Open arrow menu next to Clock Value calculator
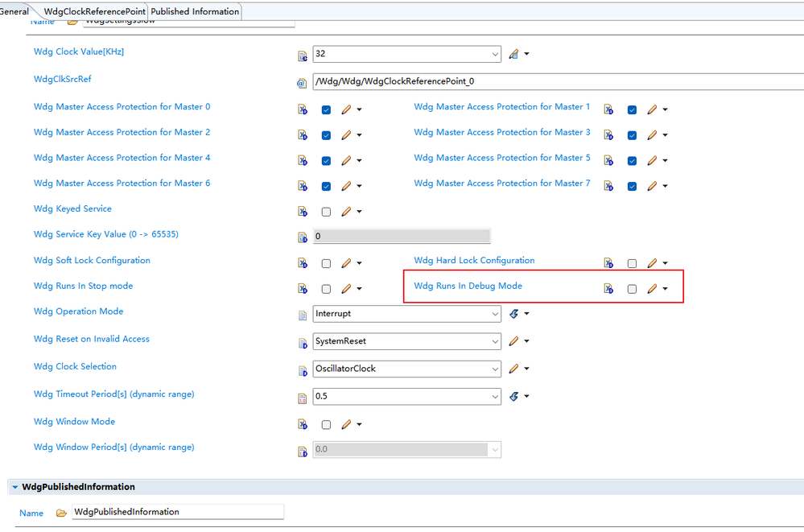The height and width of the screenshot is (532, 804). tap(526, 54)
